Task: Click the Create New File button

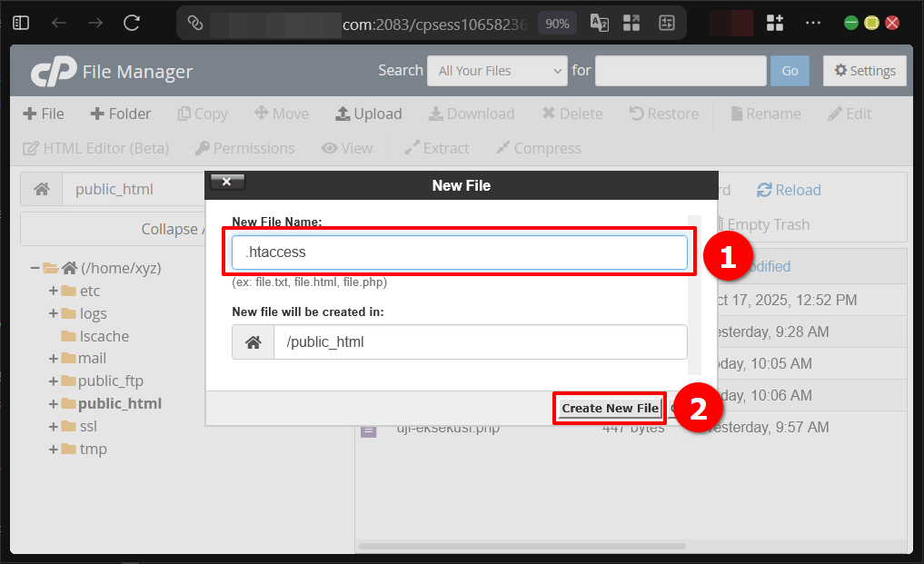Action: click(609, 408)
